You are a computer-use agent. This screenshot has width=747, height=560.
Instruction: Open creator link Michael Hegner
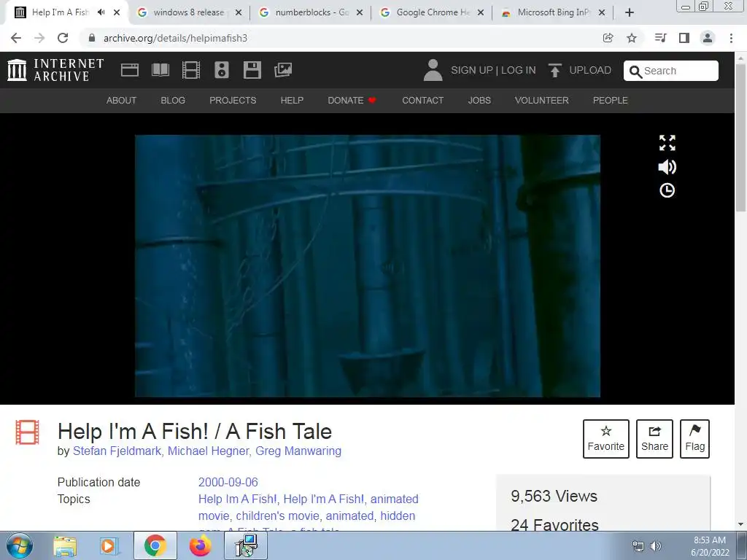(208, 451)
